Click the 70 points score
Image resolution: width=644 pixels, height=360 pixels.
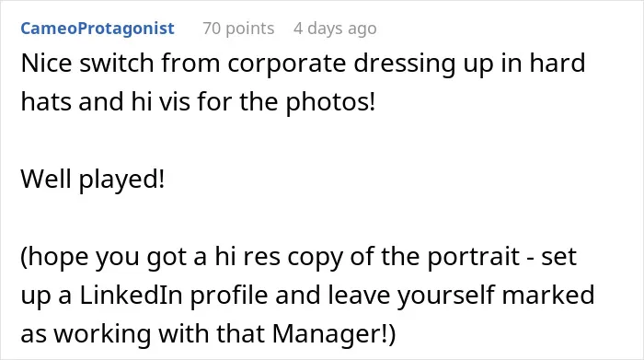pyautogui.click(x=238, y=29)
